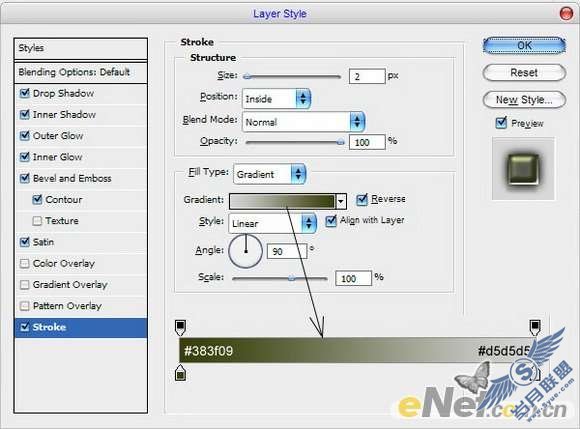The height and width of the screenshot is (429, 580).
Task: Click the style preview thumbnail
Action: tap(523, 169)
